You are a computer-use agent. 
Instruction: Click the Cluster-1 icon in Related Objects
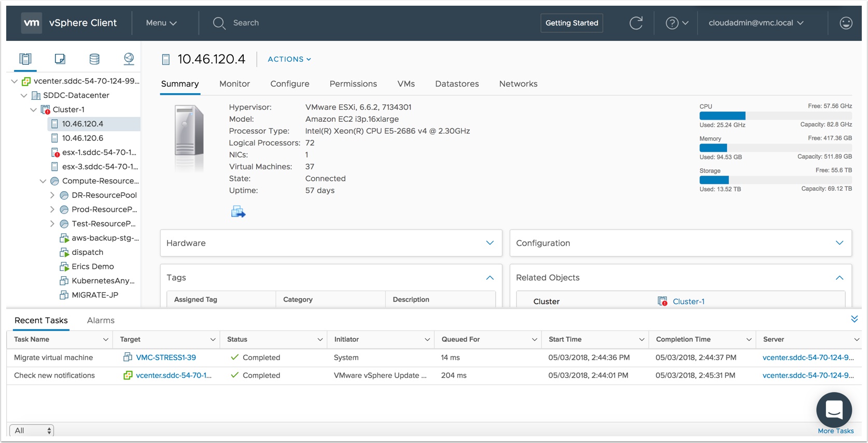662,301
